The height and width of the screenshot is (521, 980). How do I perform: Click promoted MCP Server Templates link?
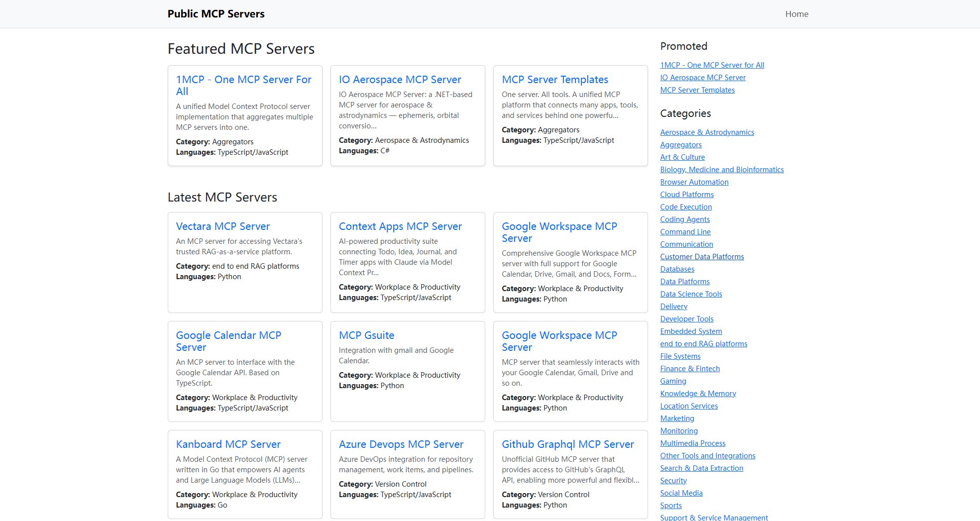click(697, 90)
